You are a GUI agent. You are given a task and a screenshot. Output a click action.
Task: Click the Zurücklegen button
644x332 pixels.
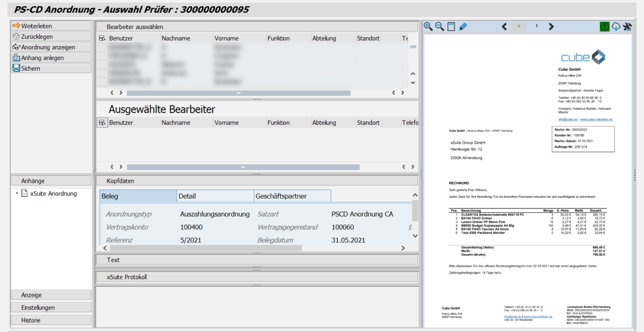tap(32, 36)
